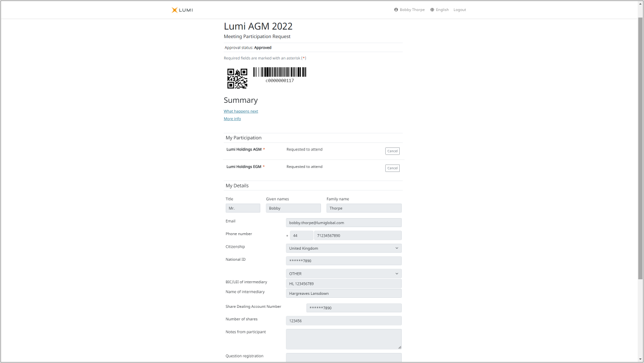
Task: Click the Requested to attend text for EGM
Action: tap(304, 166)
